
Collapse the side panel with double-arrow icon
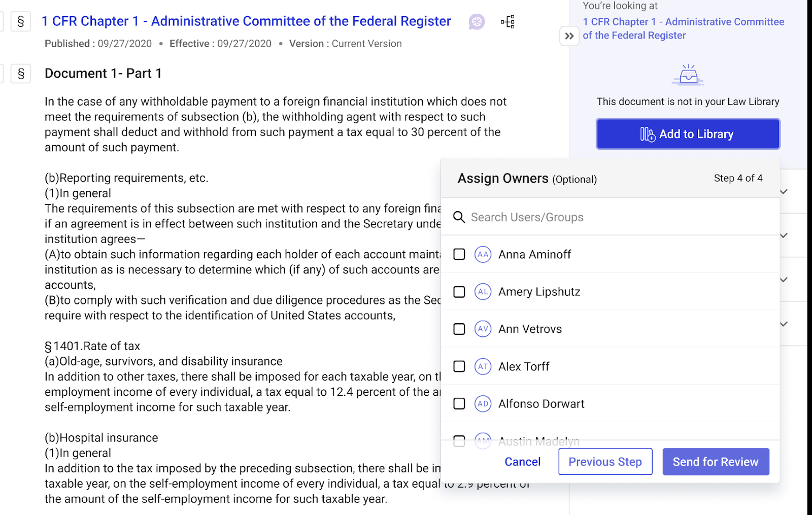[569, 36]
